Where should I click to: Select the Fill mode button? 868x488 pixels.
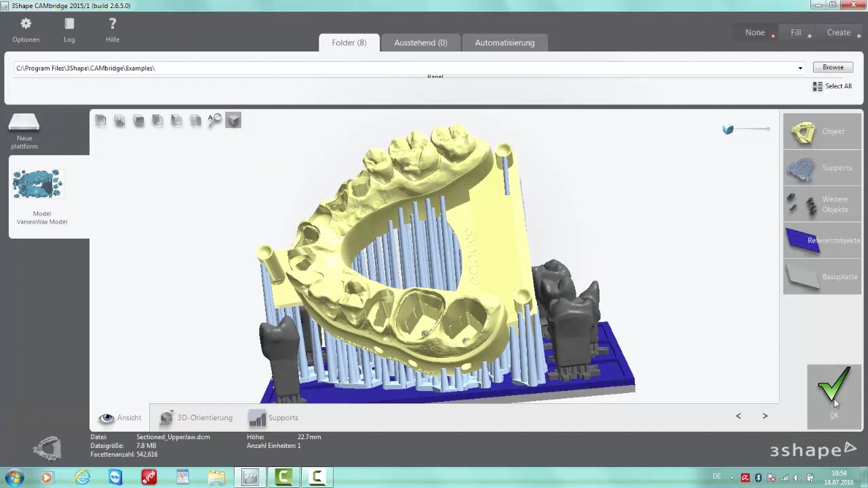pyautogui.click(x=795, y=33)
